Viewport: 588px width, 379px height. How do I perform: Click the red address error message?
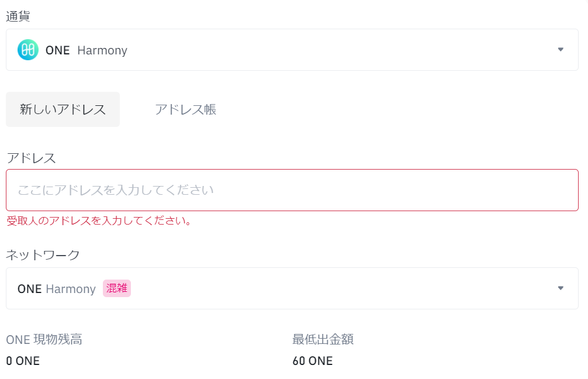(x=99, y=220)
